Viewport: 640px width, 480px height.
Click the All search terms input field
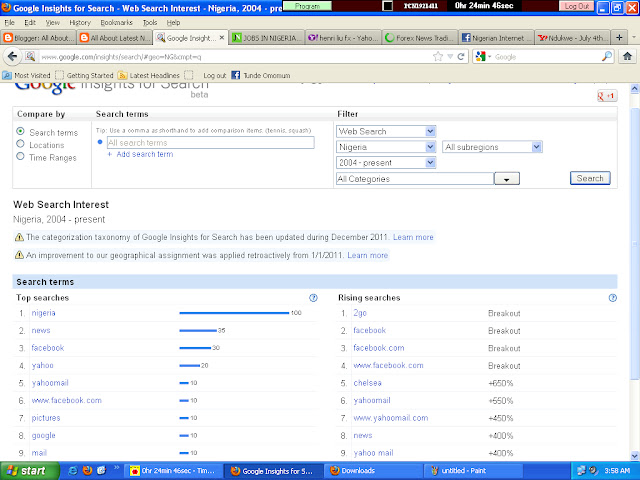coord(211,142)
